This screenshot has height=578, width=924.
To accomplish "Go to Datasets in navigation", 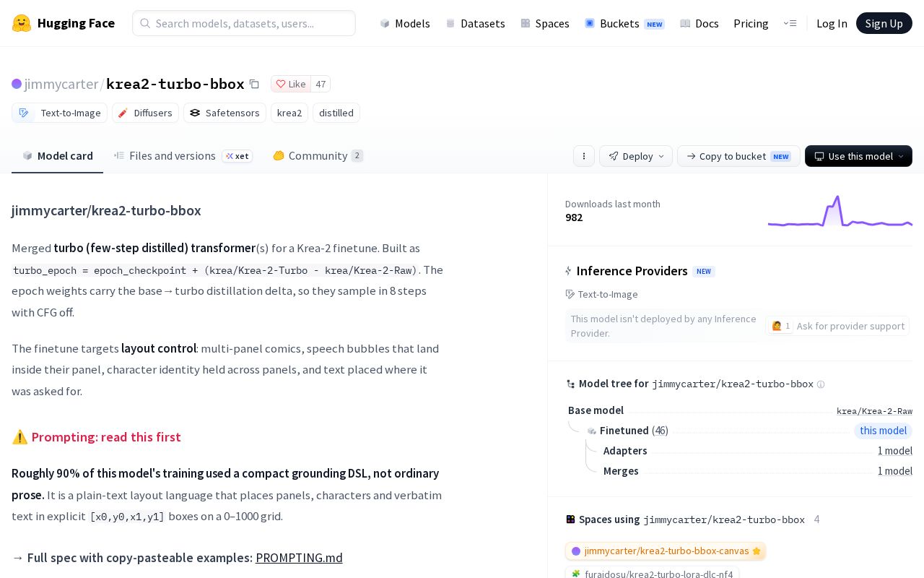I will click(476, 23).
